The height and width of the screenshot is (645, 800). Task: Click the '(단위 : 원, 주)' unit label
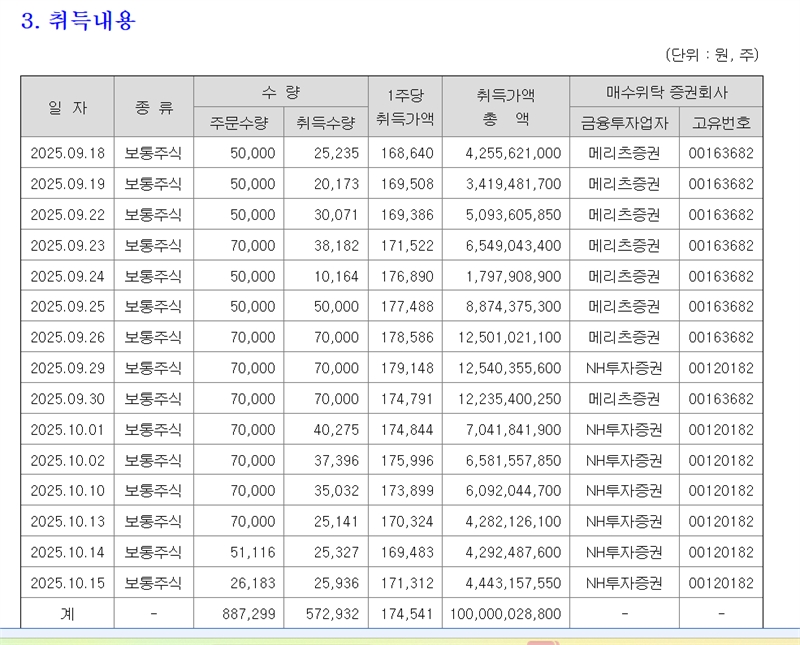712,55
